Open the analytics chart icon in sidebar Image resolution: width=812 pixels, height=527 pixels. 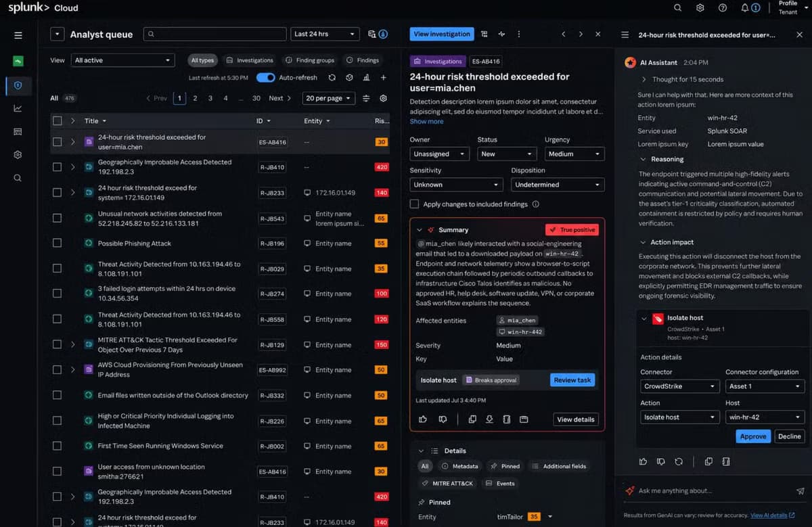click(18, 108)
